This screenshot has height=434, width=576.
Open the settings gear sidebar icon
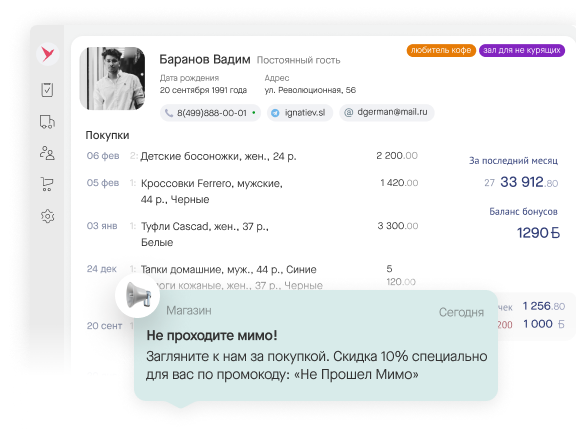tap(47, 216)
